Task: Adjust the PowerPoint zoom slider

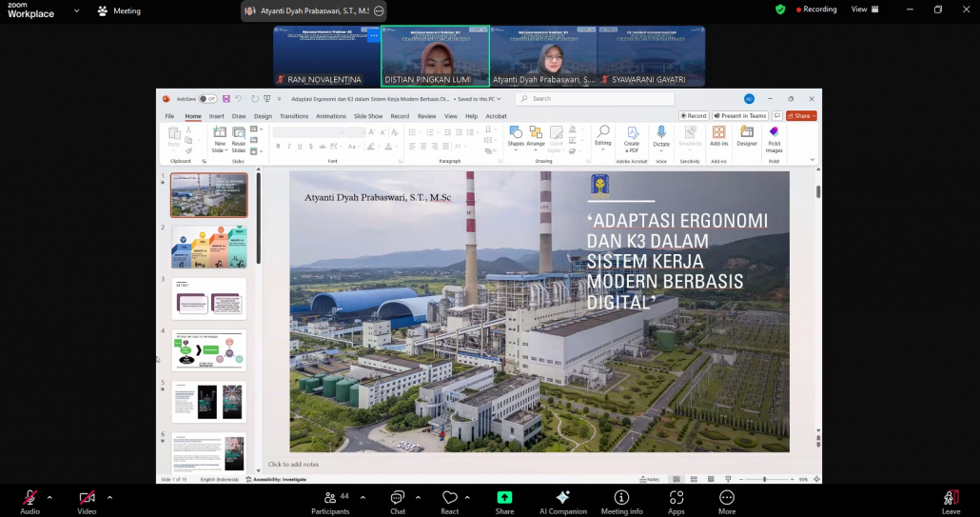Action: (764, 480)
